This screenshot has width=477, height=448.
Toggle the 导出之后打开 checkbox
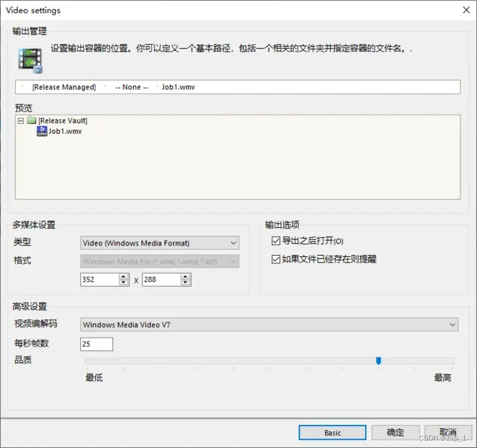[x=276, y=241]
